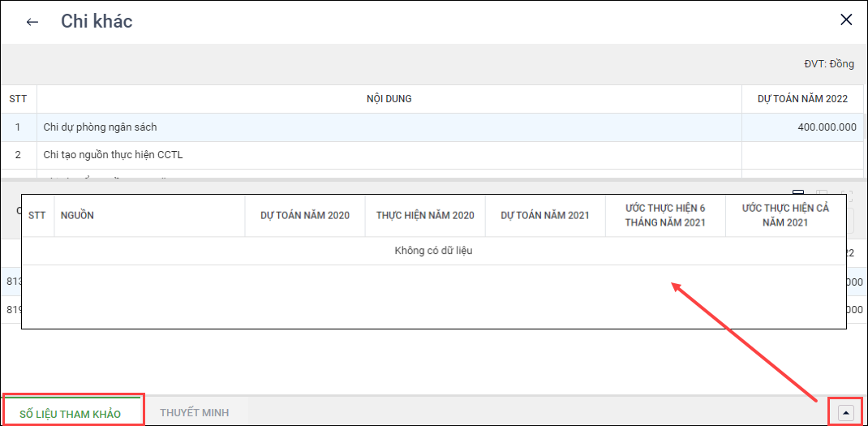Image resolution: width=868 pixels, height=426 pixels.
Task: Click ƯỚC THỰC HIỆN CẢ NĂM 2021 header
Action: click(785, 216)
